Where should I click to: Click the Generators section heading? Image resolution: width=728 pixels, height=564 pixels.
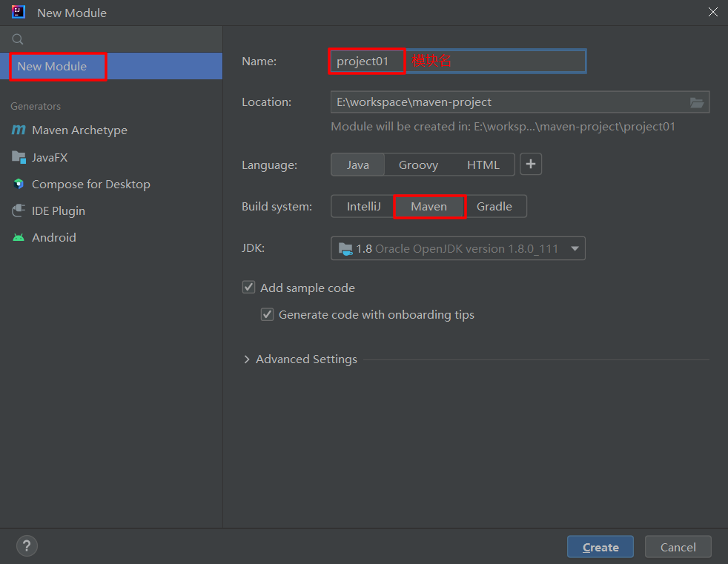(36, 106)
